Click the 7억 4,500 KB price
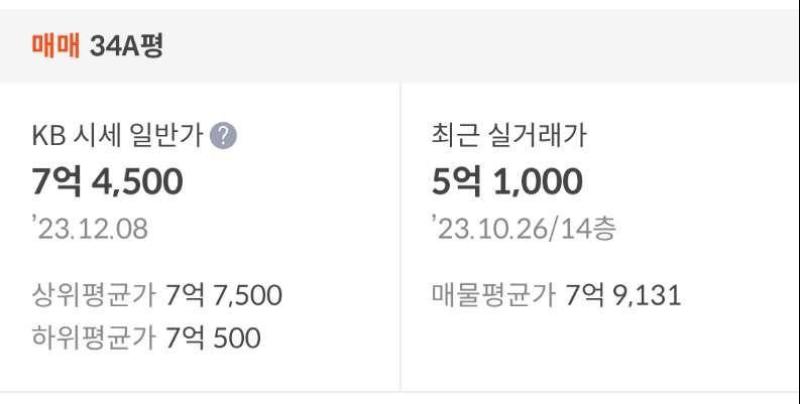The height and width of the screenshot is (404, 800). [x=107, y=182]
